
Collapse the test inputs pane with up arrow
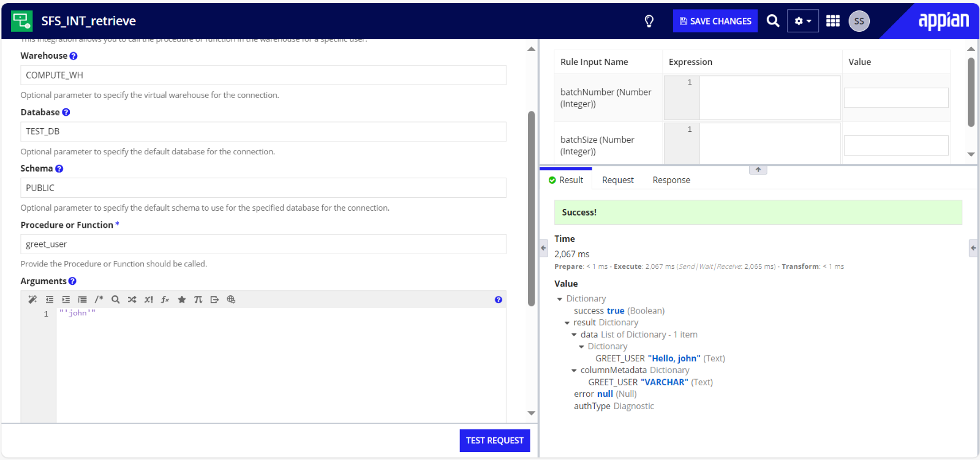pos(758,170)
